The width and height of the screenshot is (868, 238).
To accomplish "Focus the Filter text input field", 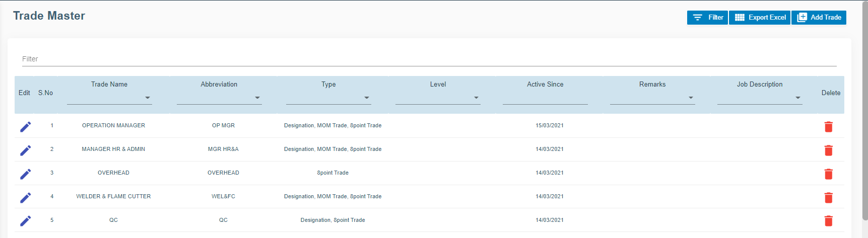I will tap(429, 59).
